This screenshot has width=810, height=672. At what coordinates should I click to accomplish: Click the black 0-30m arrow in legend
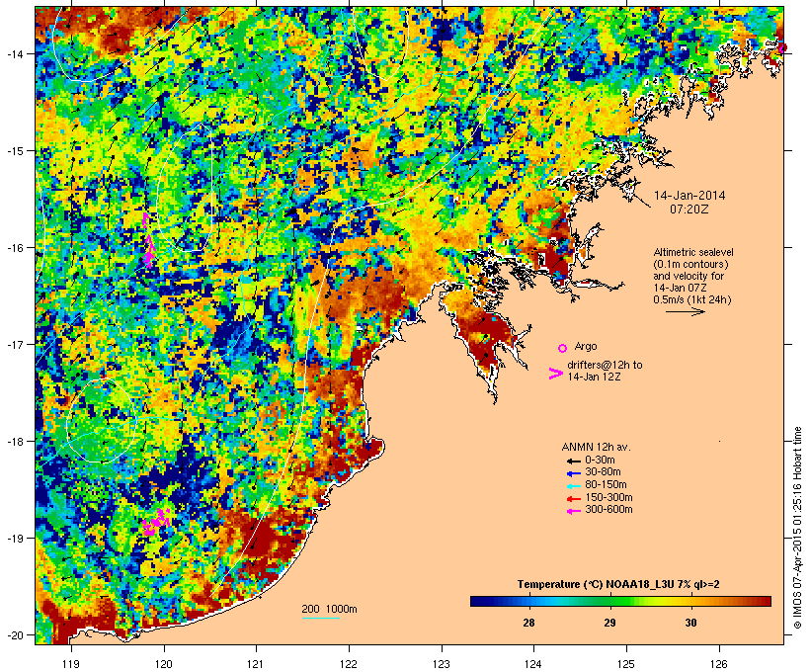click(573, 461)
